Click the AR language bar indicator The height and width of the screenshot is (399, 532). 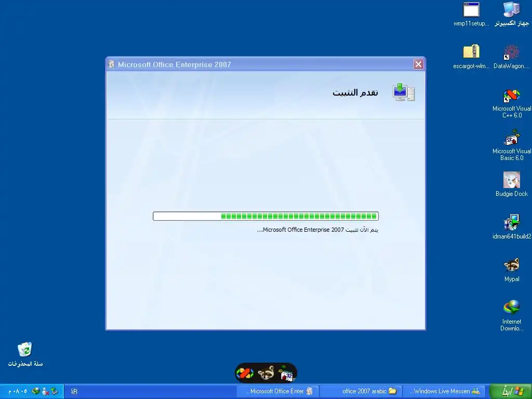click(74, 392)
